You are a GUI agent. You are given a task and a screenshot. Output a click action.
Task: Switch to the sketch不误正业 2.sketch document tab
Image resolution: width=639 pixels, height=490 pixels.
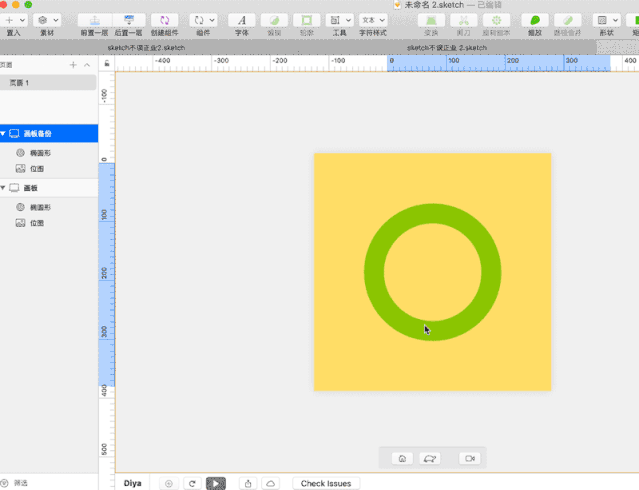pos(447,48)
